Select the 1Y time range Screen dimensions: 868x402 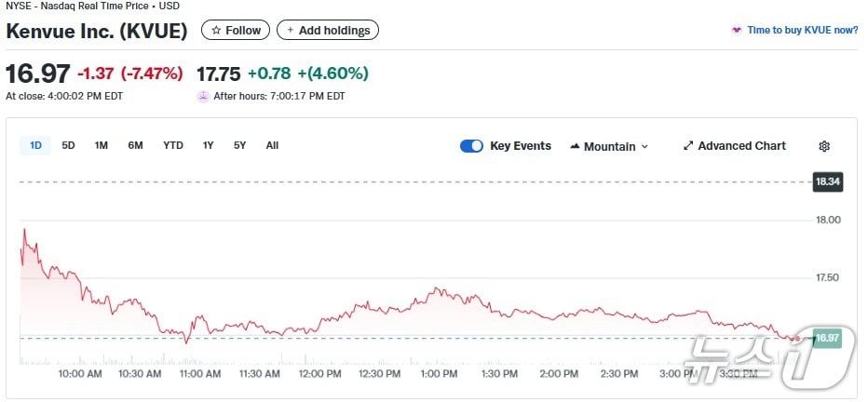pos(209,145)
